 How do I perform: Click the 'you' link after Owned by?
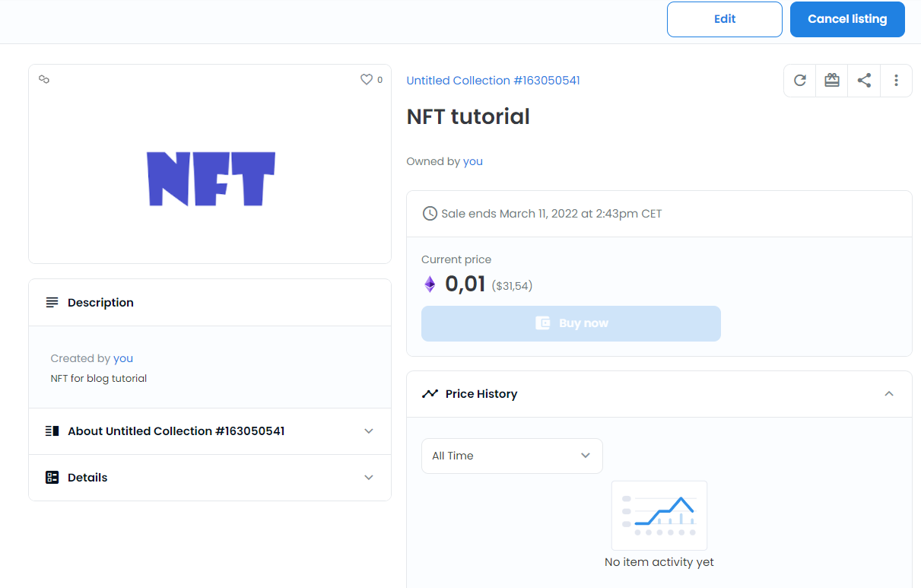coord(473,161)
